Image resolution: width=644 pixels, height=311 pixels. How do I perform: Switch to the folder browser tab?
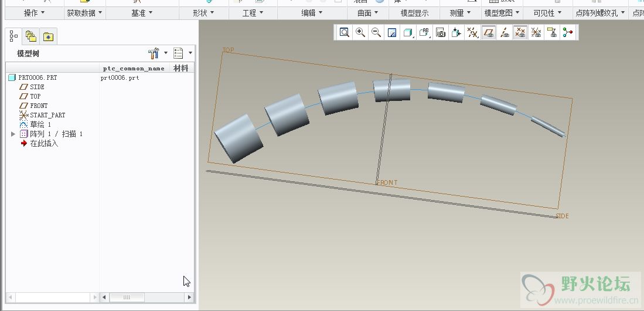pyautogui.click(x=31, y=37)
